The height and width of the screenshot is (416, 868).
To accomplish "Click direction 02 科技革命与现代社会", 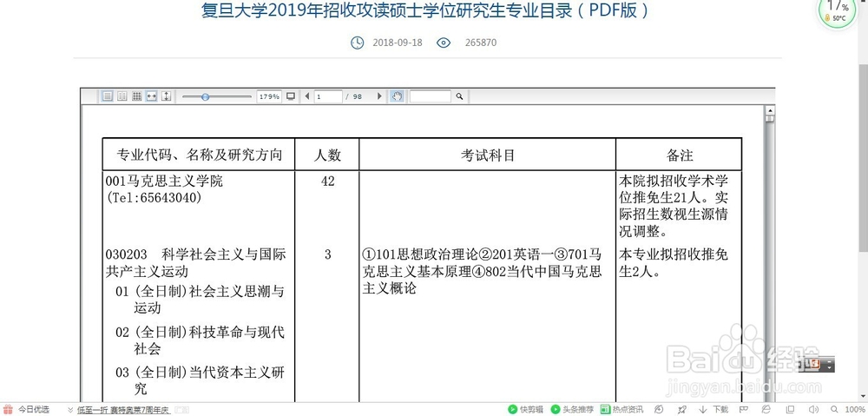I will pos(200,340).
